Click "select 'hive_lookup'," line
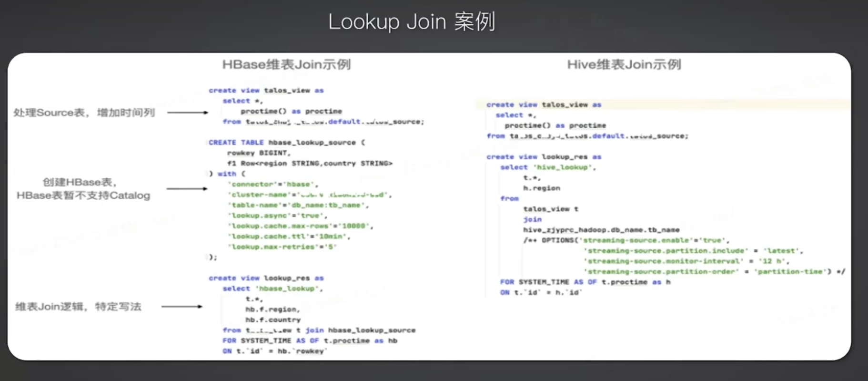This screenshot has height=381, width=868. click(548, 167)
